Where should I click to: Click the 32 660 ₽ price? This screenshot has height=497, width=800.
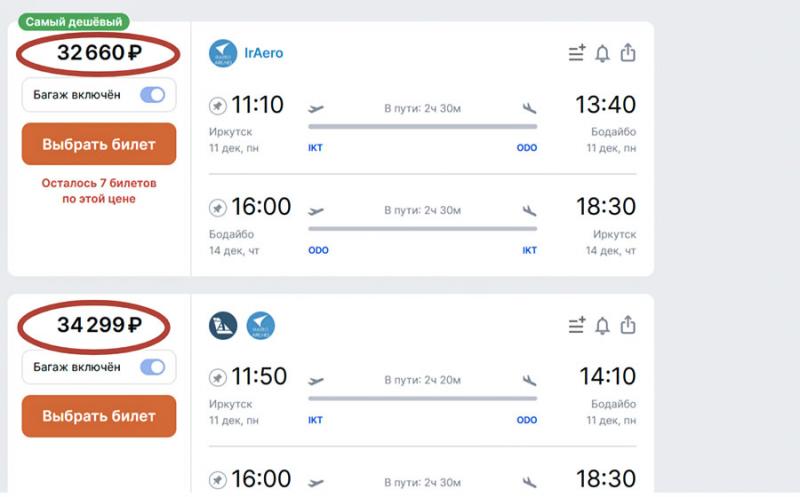tap(99, 54)
